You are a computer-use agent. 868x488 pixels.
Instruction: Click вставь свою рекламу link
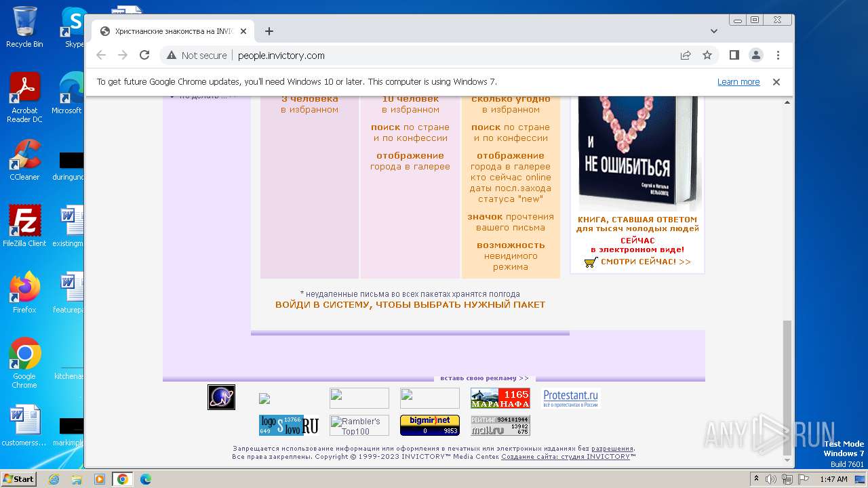[x=484, y=378]
